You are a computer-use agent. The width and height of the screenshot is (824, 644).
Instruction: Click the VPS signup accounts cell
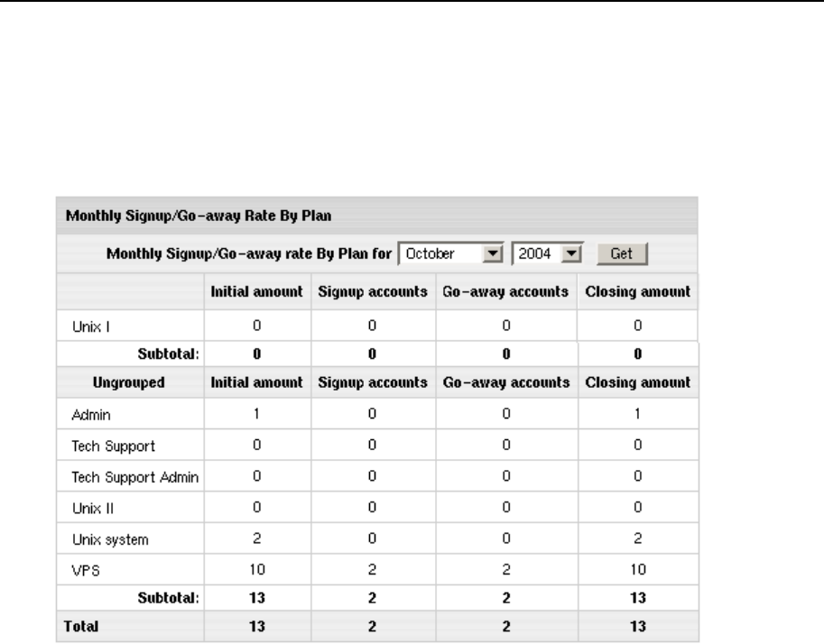370,571
